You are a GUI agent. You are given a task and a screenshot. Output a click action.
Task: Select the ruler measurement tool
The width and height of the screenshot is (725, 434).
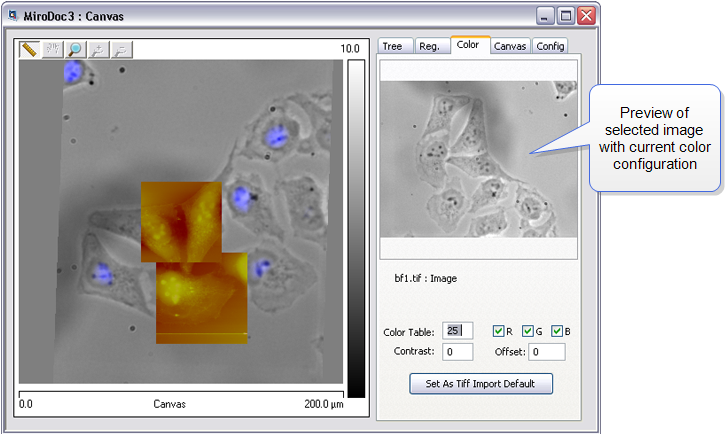point(29,49)
